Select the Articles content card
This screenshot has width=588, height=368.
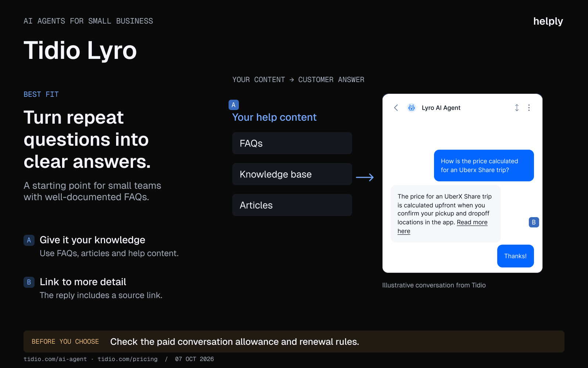(292, 205)
